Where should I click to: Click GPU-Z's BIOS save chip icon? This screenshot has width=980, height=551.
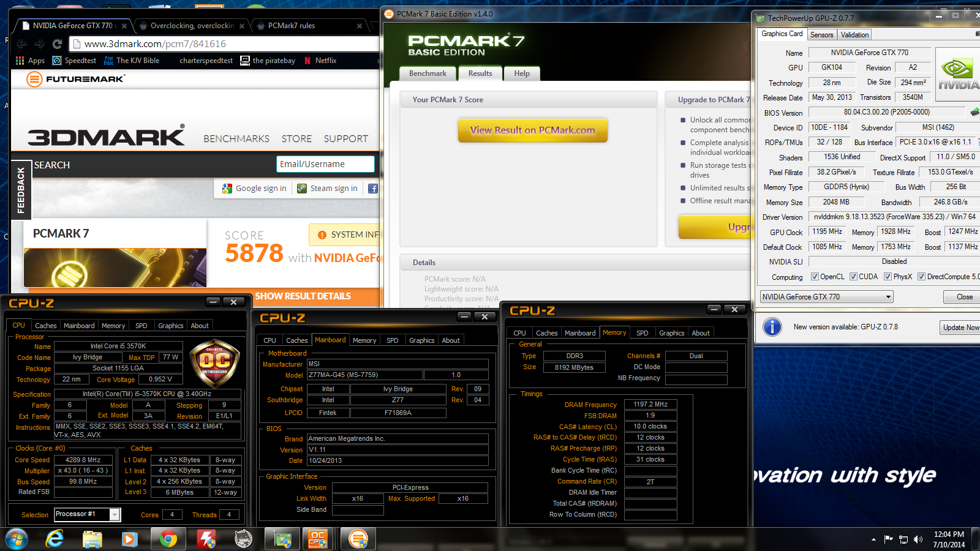[x=974, y=112]
